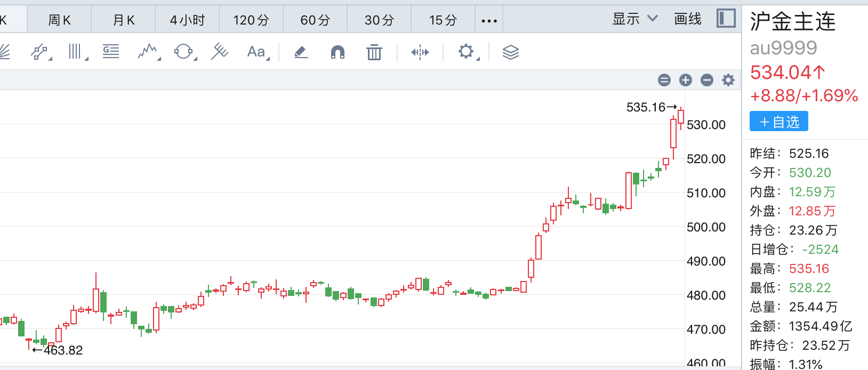Select the 120分 timeframe tab
The image size is (868, 370).
(251, 20)
